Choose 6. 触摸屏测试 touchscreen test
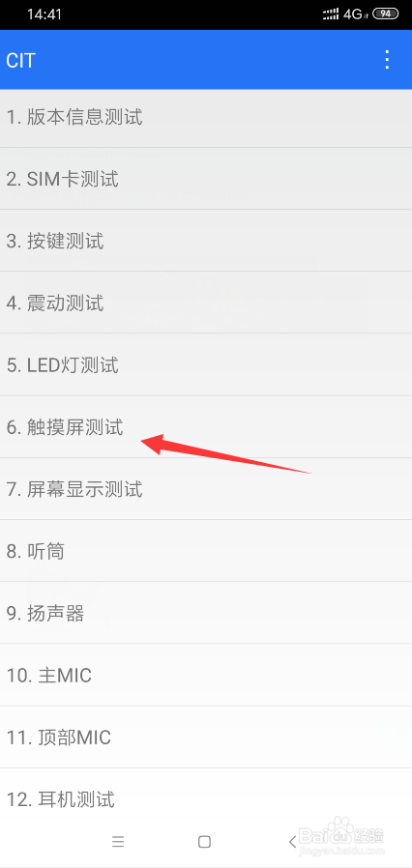Screen dimensions: 412x868 tap(206, 427)
